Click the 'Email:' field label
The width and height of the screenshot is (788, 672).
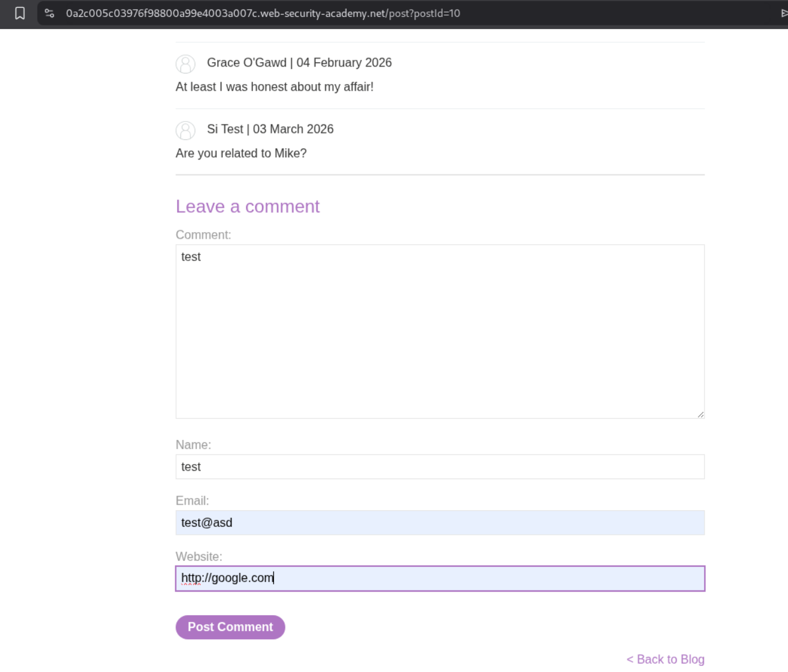tap(192, 501)
